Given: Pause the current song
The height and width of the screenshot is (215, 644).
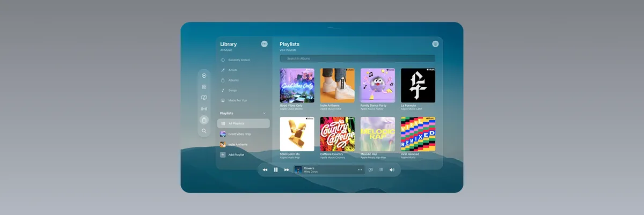Looking at the screenshot, I should (x=276, y=169).
